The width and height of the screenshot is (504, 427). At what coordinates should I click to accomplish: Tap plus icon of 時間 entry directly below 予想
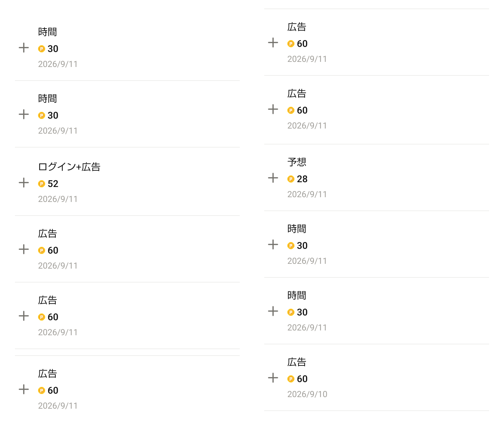tap(273, 244)
